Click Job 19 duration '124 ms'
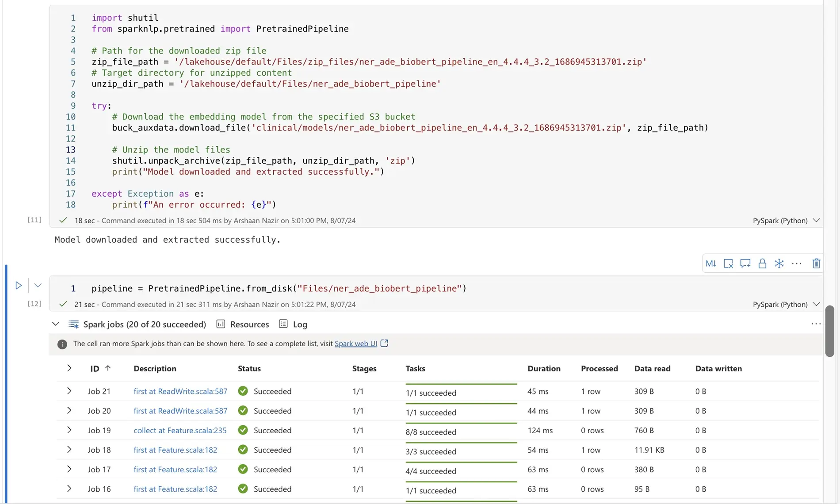The image size is (840, 504). pos(540,430)
